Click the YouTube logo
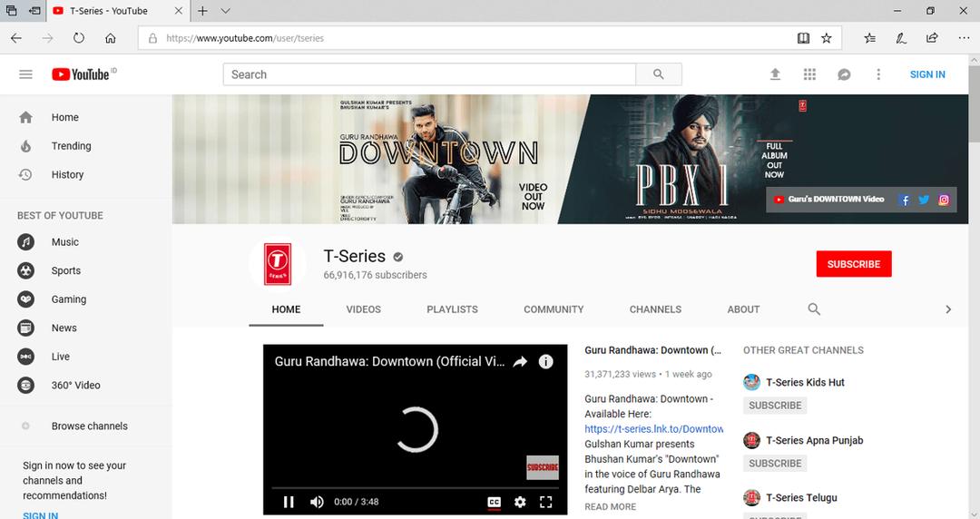 [81, 74]
